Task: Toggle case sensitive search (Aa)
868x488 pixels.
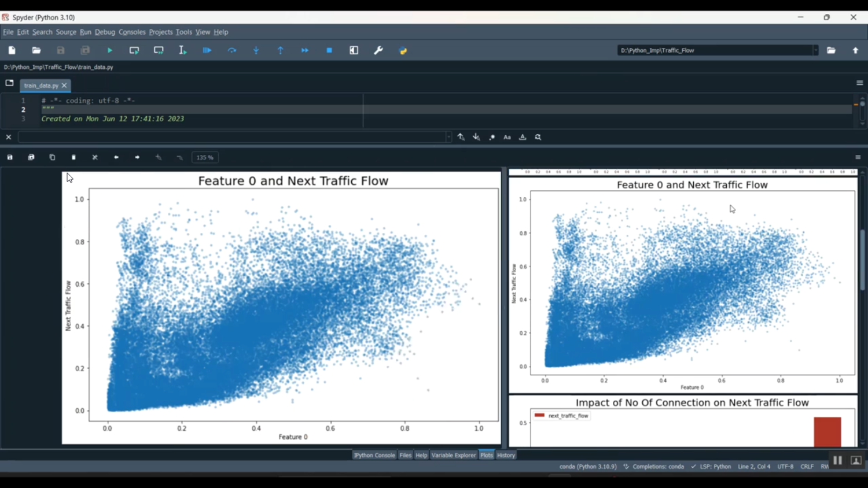Action: [x=507, y=138]
